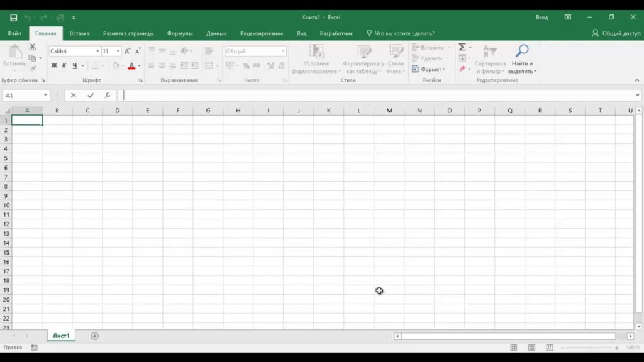Click the select-all corner triangle

coord(7,111)
